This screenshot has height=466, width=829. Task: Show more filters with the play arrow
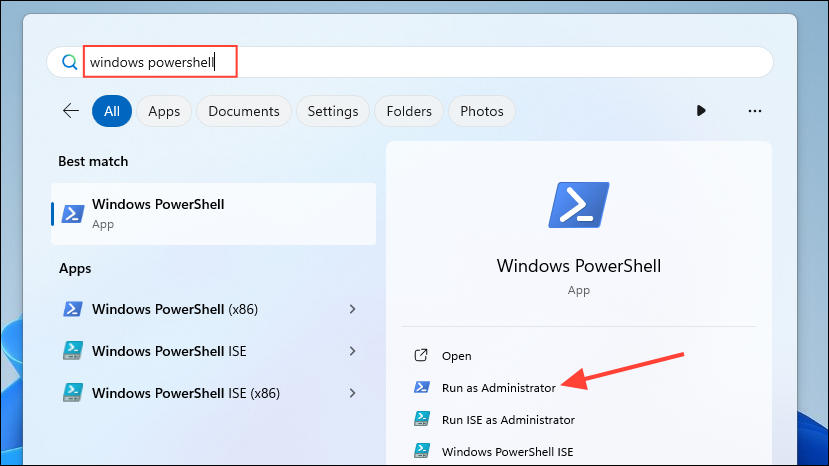coord(701,111)
